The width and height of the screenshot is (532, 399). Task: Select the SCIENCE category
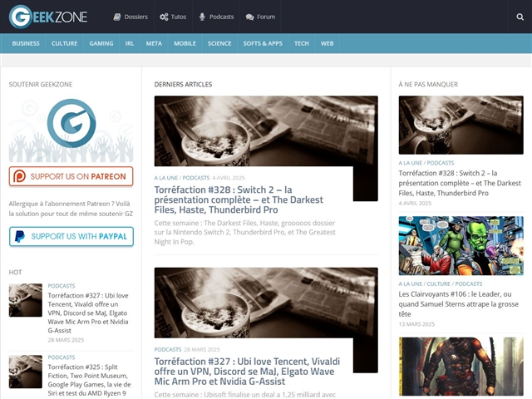click(219, 43)
